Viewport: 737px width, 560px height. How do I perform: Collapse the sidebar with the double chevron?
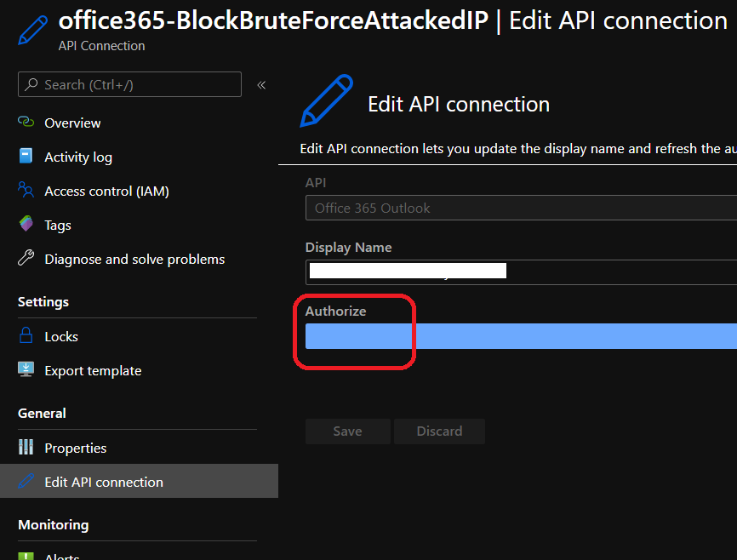pyautogui.click(x=261, y=85)
